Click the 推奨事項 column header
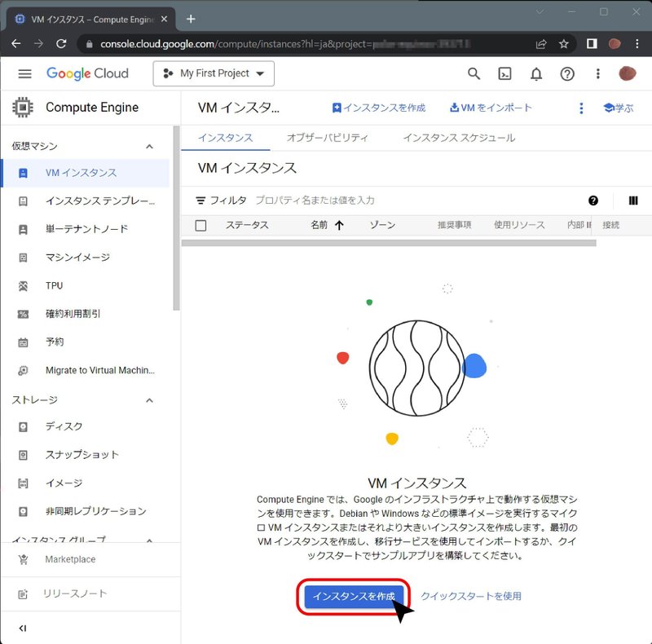The height and width of the screenshot is (644, 652). [x=454, y=225]
